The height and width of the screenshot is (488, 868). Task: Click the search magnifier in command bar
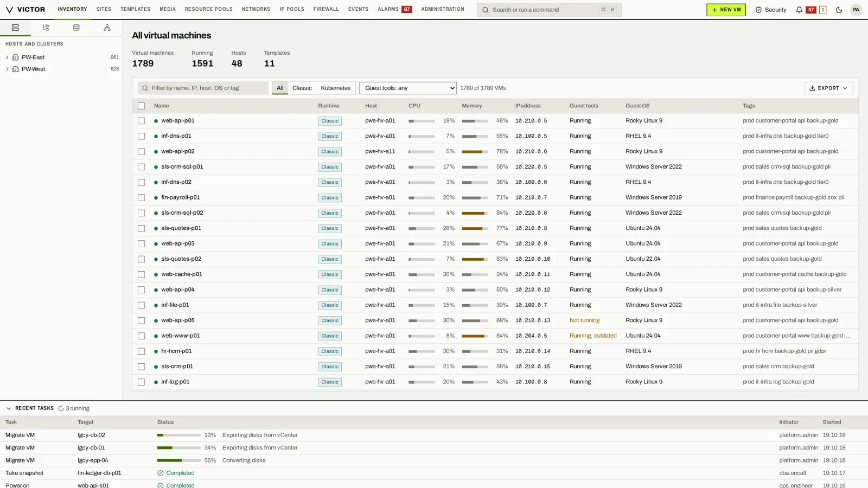click(x=486, y=10)
